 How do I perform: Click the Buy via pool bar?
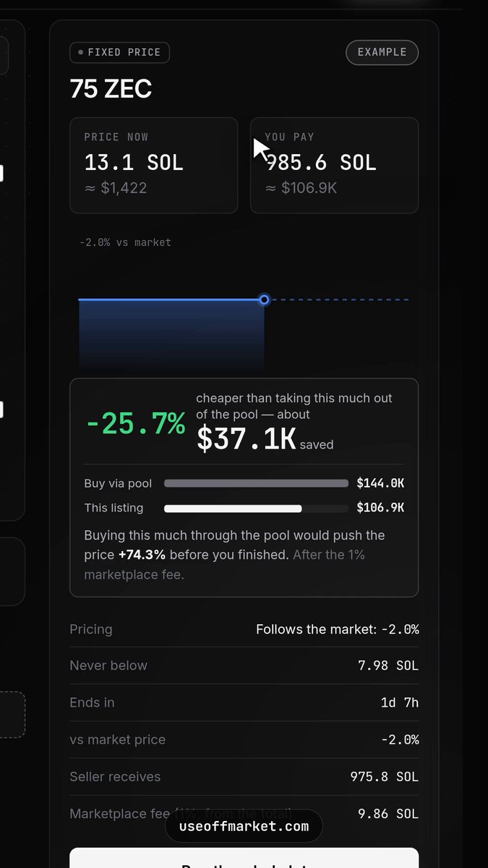coord(256,483)
